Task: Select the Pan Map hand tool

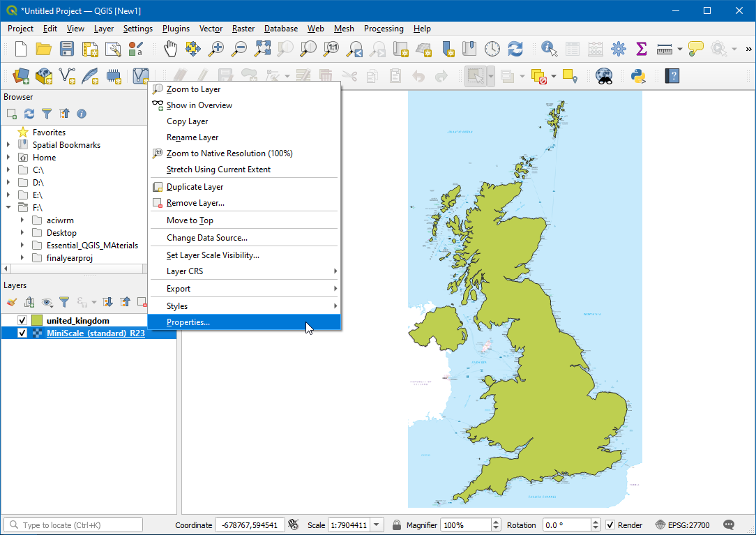Action: 170,49
